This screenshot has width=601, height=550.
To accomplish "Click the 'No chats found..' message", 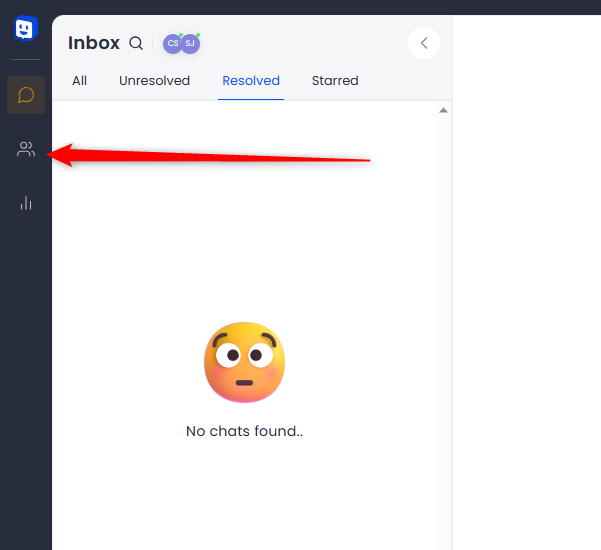I will coord(245,431).
